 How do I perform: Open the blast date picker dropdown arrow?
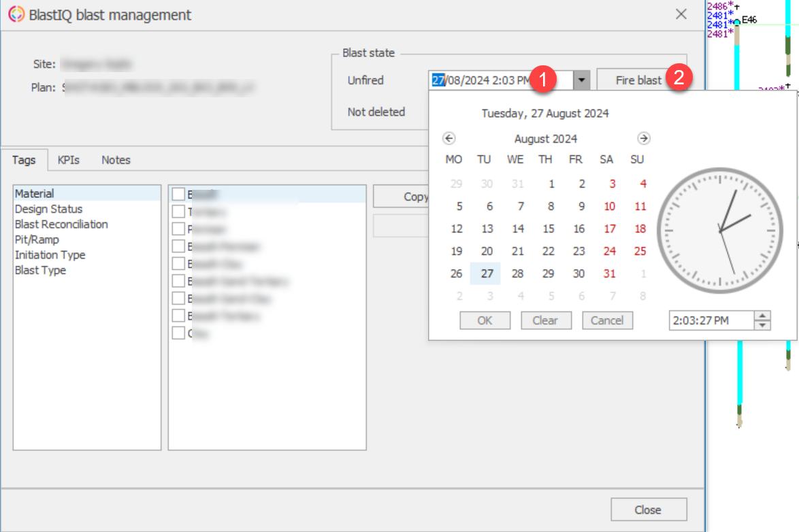pyautogui.click(x=581, y=80)
